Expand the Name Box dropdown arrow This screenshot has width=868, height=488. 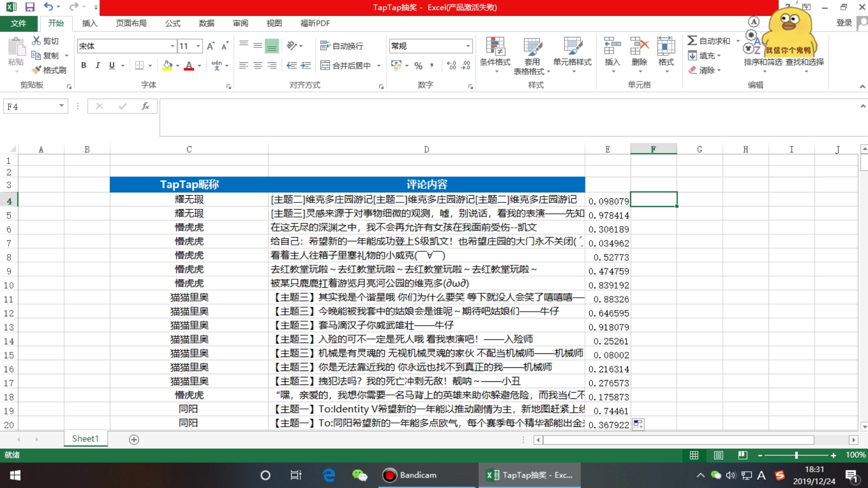pyautogui.click(x=61, y=106)
